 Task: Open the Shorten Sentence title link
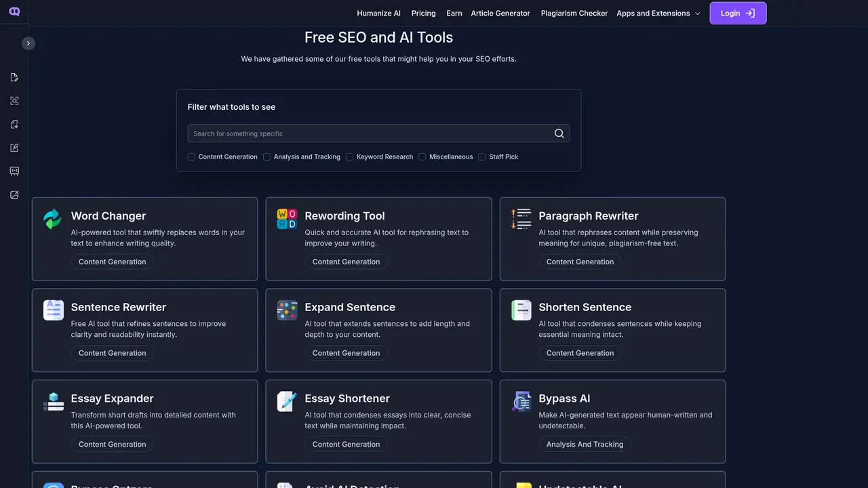(x=585, y=307)
